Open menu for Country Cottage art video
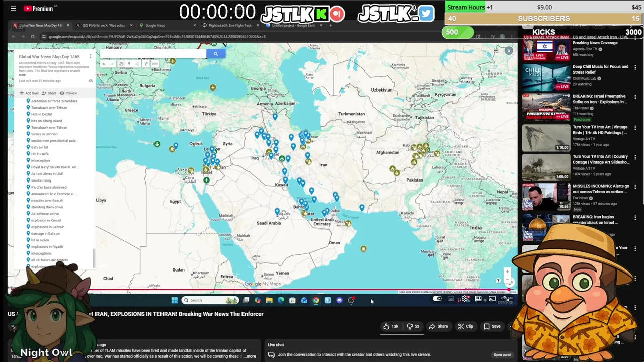 tap(635, 157)
